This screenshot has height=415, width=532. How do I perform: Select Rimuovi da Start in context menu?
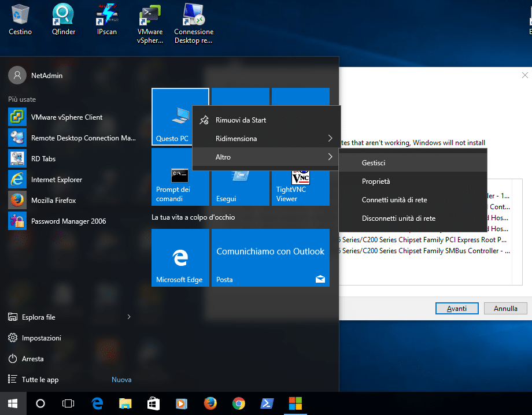point(267,120)
